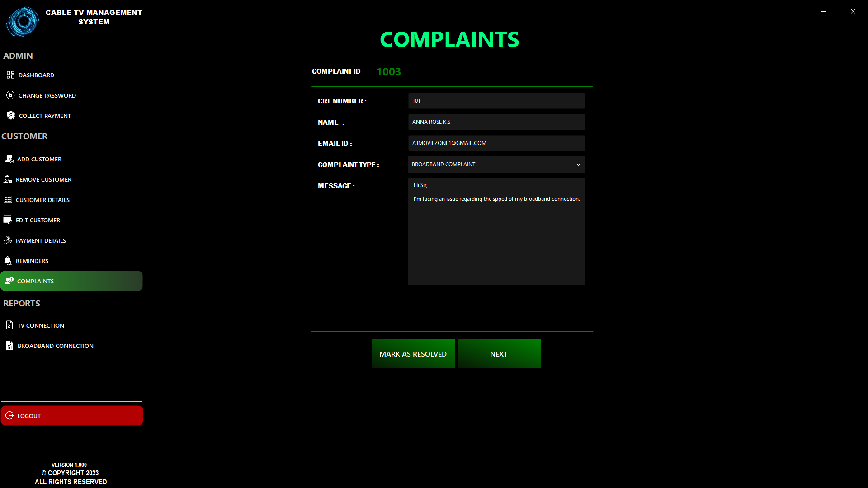This screenshot has width=868, height=488.
Task: Click the Add Customer person icon
Action: 9,159
